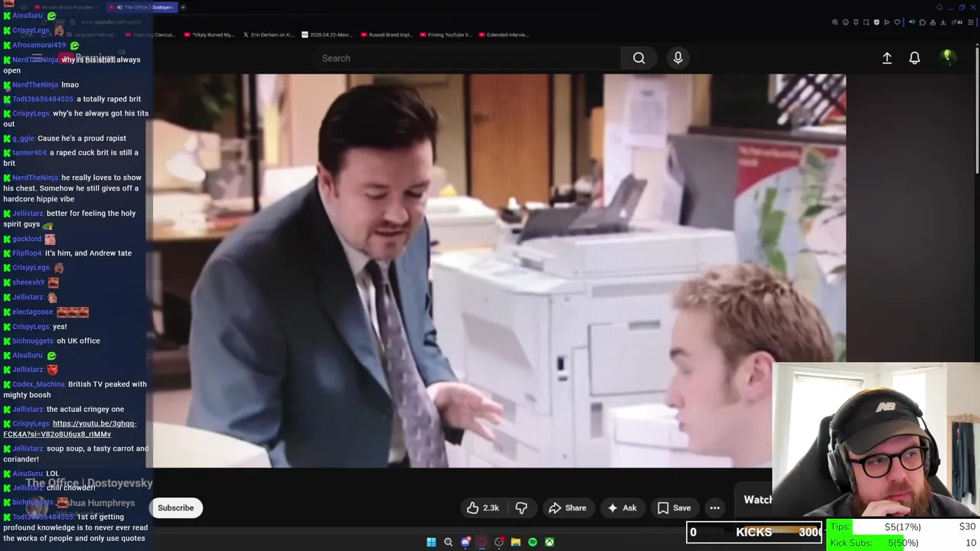Click the heart bookmark toolbar icon
Viewport: 980px width, 551px height.
(x=897, y=22)
